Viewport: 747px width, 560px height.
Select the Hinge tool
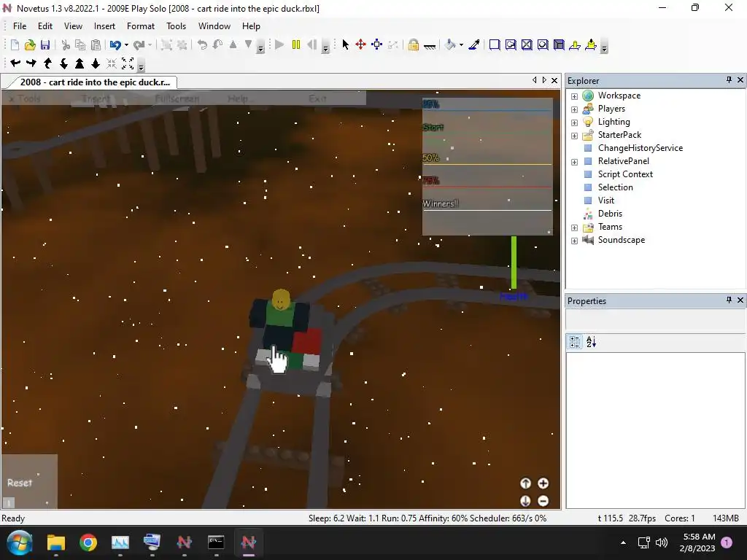click(x=575, y=44)
